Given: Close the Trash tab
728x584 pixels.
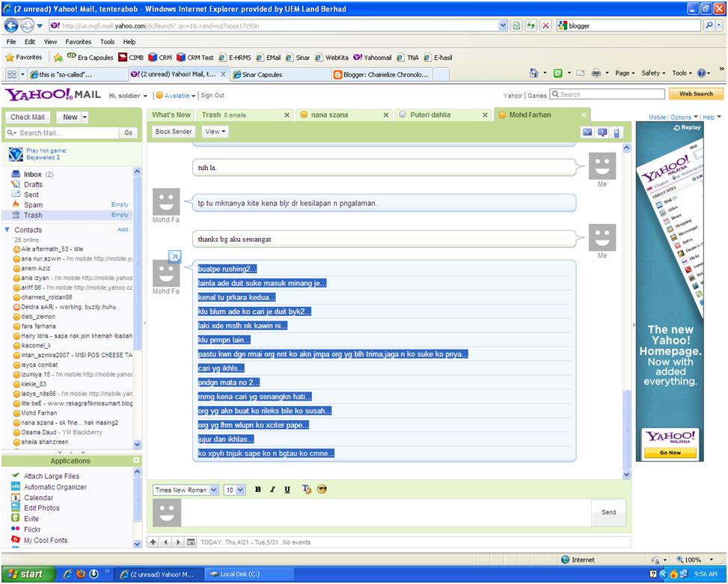Looking at the screenshot, I should pos(287,115).
